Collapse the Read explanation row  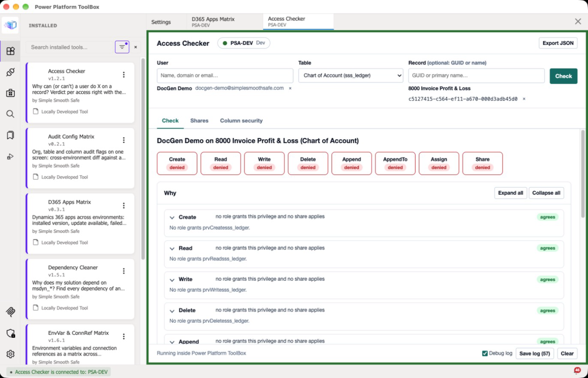[x=172, y=249]
